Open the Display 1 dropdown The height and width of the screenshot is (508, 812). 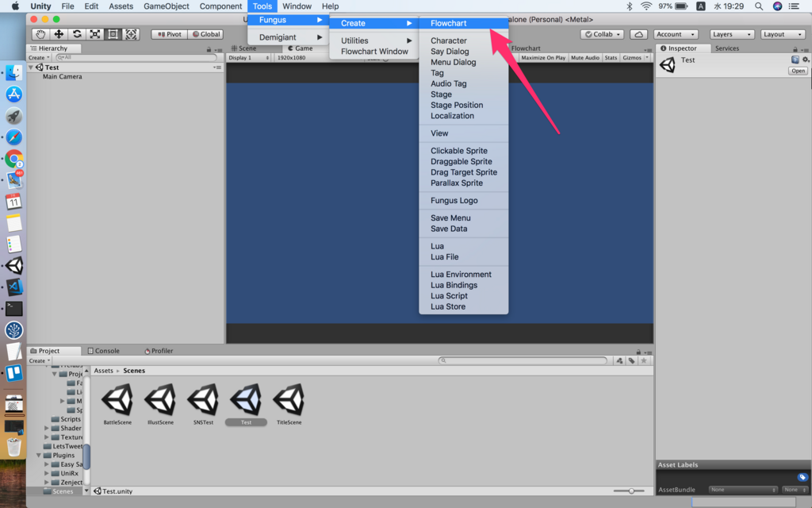tap(248, 57)
